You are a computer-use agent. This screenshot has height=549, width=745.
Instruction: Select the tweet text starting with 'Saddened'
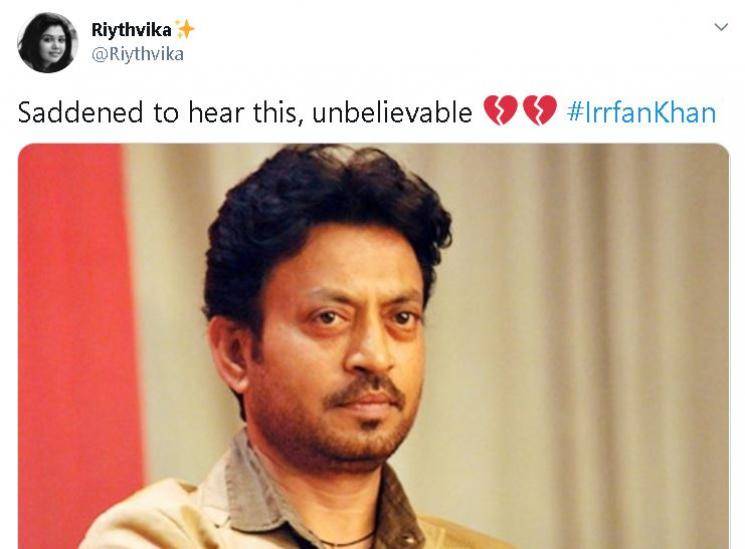point(245,113)
